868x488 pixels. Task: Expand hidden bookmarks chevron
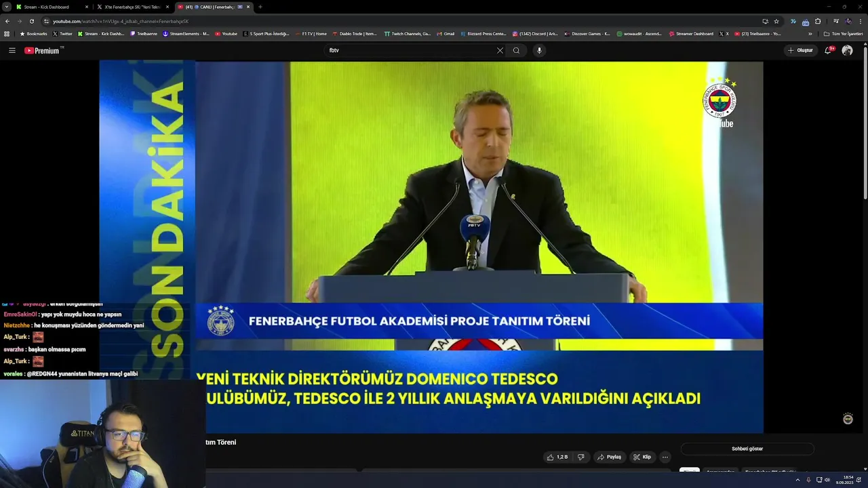[x=810, y=33]
